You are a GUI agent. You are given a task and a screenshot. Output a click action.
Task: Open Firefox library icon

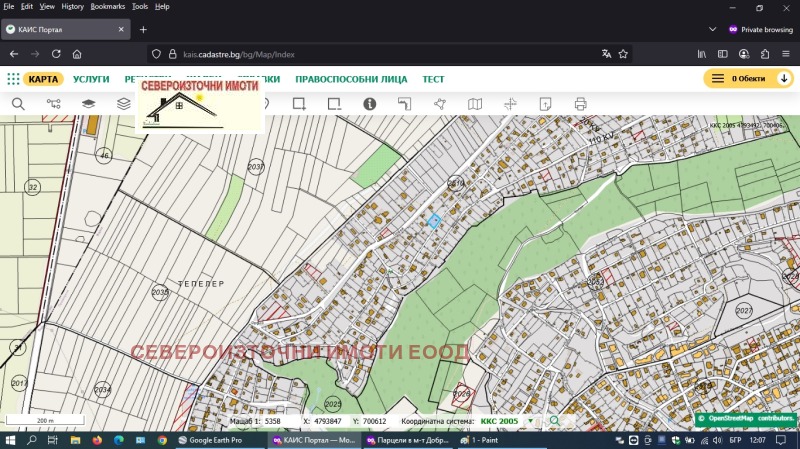tap(702, 54)
